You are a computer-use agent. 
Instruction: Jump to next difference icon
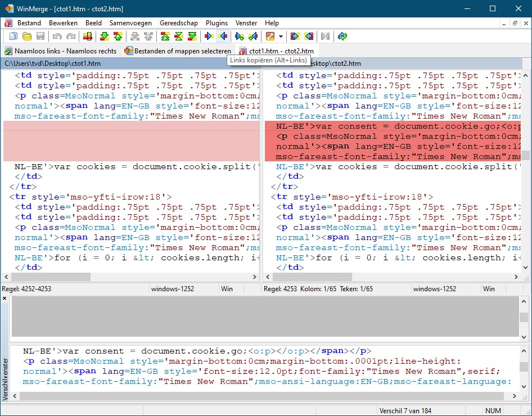[x=104, y=37]
